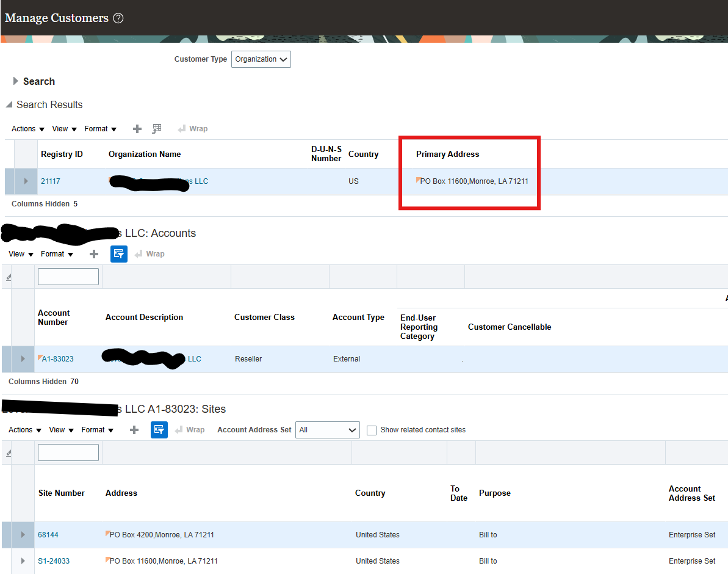Viewport: 728px width, 574px height.
Task: Open account number A1-83023 link
Action: [x=57, y=359]
